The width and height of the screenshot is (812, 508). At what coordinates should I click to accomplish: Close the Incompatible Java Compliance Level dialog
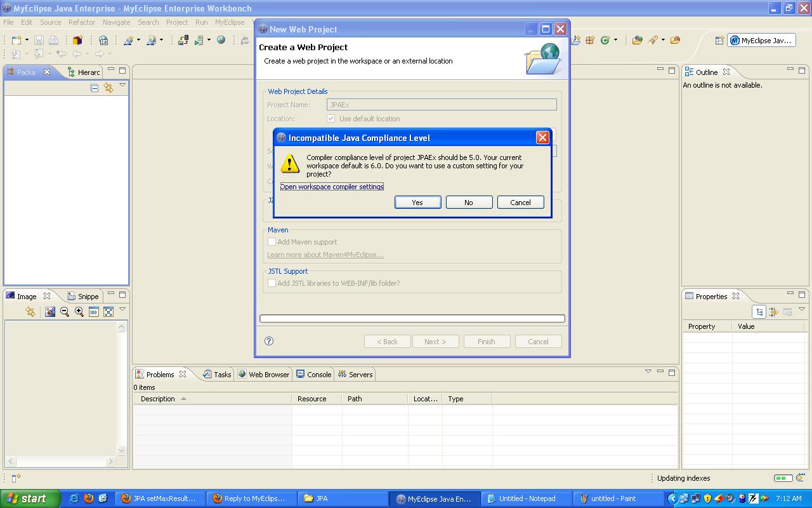tap(542, 137)
